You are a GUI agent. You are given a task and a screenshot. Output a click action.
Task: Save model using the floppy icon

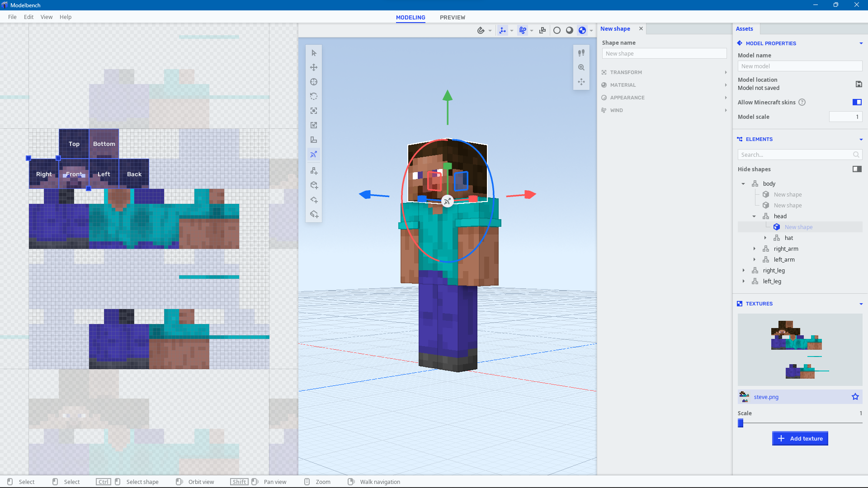click(x=859, y=84)
